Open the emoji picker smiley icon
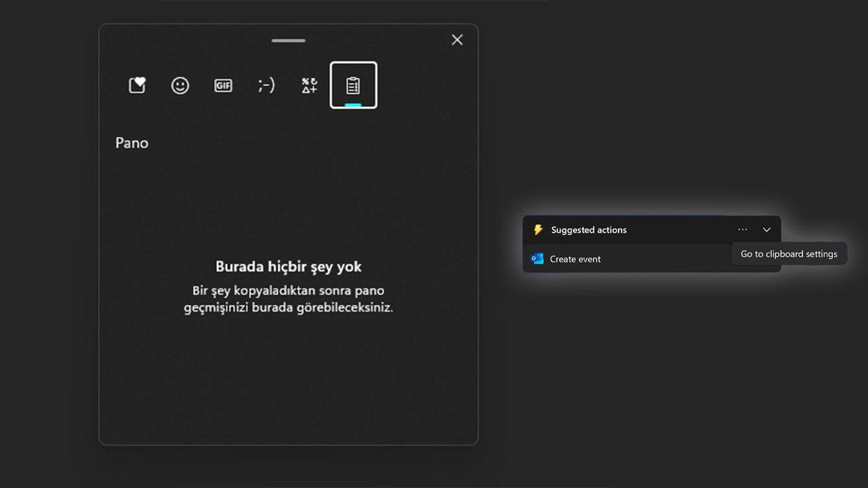The image size is (868, 488). point(179,85)
